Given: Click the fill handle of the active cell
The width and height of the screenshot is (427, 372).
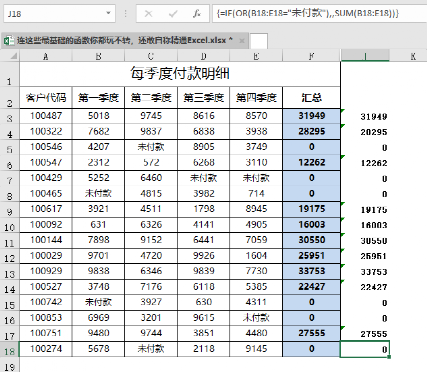Looking at the screenshot, I should (389, 357).
